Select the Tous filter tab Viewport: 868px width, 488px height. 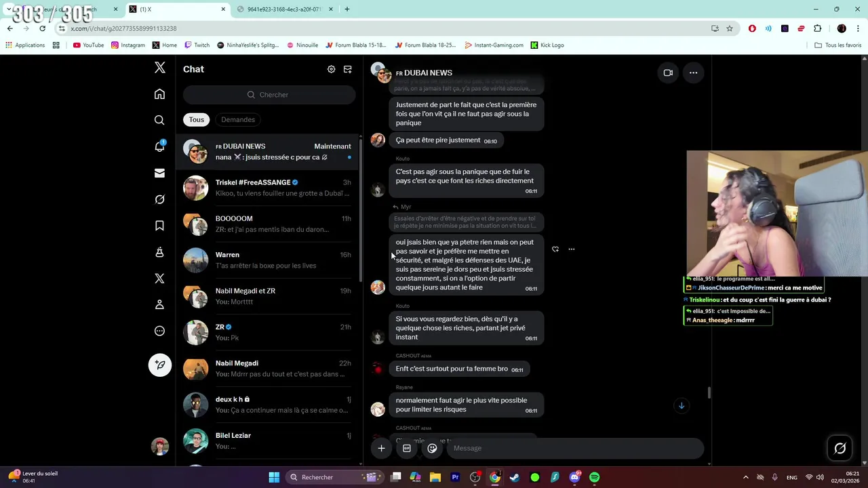pos(197,119)
